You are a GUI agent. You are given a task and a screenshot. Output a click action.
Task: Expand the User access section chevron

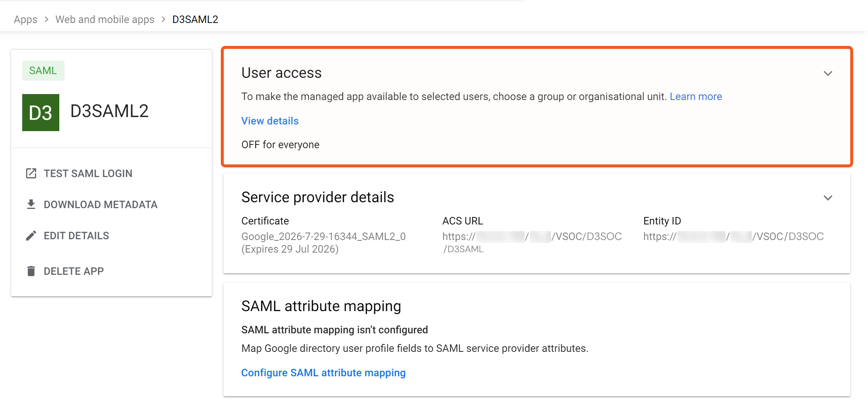pos(828,73)
